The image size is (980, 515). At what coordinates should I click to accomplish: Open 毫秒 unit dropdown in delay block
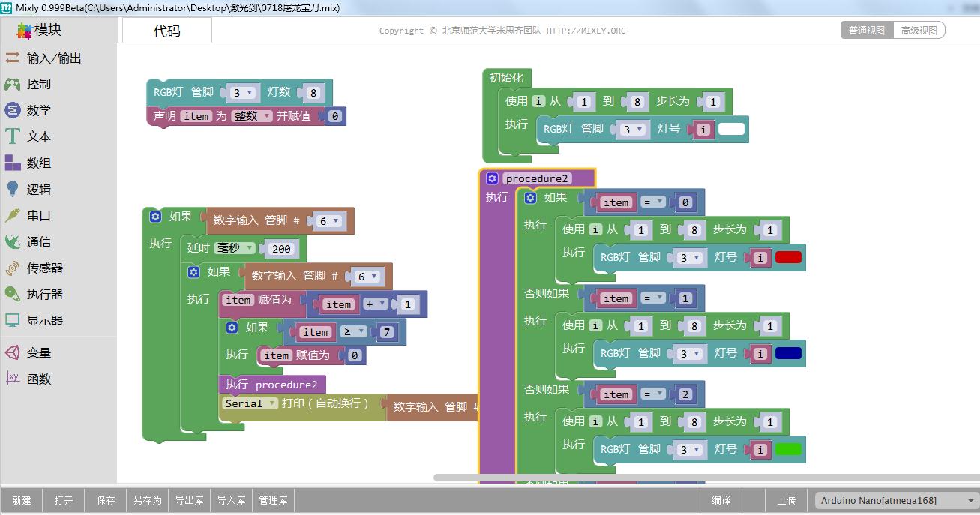[x=235, y=248]
